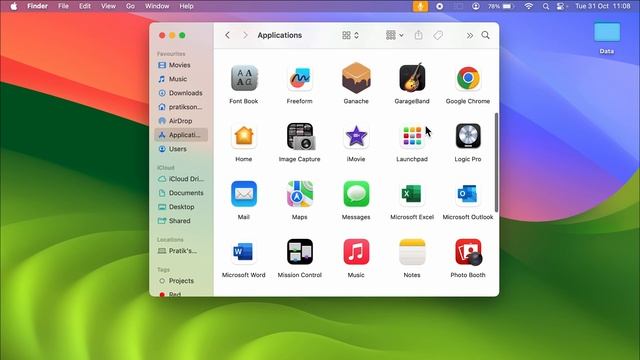This screenshot has width=640, height=360.
Task: Open the Go menu
Action: pos(130,6)
